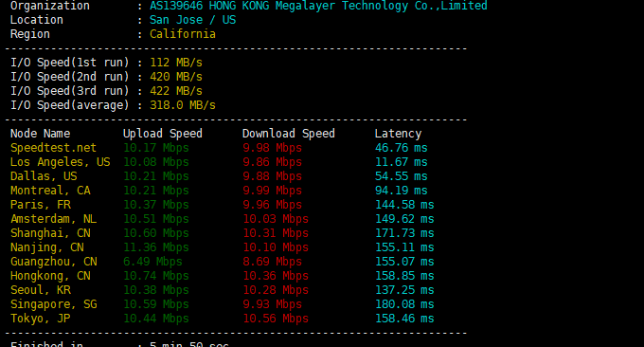Select the Amsterdam, NL node name
This screenshot has width=644, height=347.
[53, 219]
